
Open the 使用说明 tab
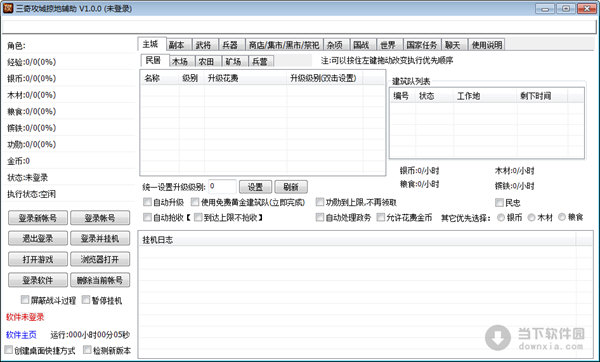point(486,45)
